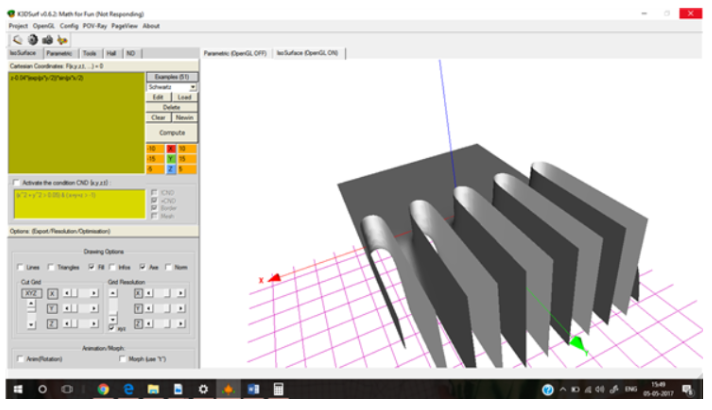Click the Examples (51) button
The height and width of the screenshot is (410, 712).
coord(172,77)
